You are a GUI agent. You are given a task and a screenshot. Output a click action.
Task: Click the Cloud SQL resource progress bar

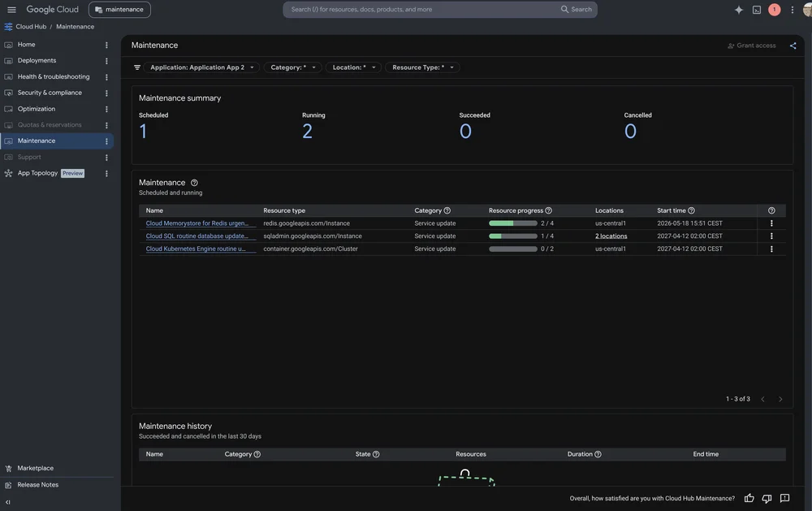pyautogui.click(x=512, y=236)
